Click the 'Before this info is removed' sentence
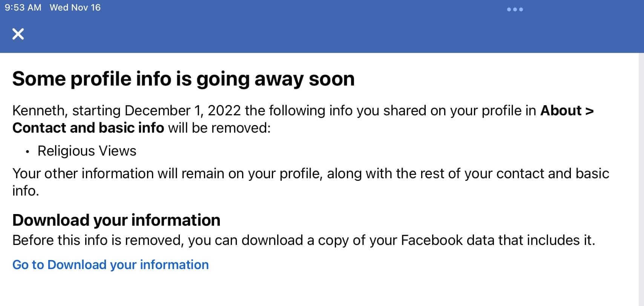The width and height of the screenshot is (644, 306). tap(98, 240)
